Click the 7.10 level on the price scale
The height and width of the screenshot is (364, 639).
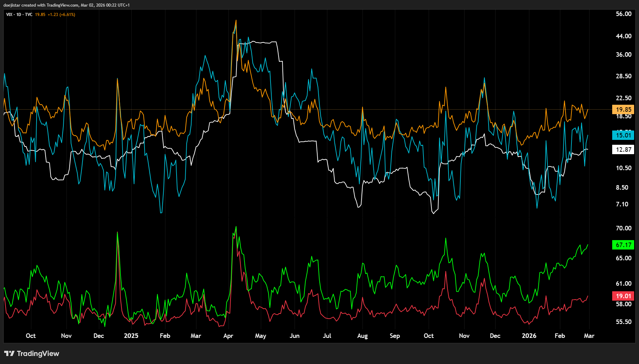pos(622,204)
